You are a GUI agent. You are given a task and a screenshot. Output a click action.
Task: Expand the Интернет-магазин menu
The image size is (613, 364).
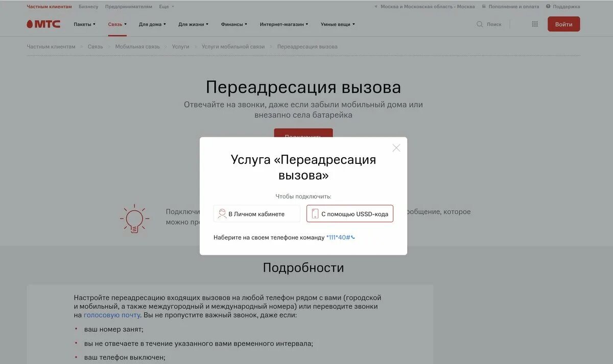click(x=284, y=24)
